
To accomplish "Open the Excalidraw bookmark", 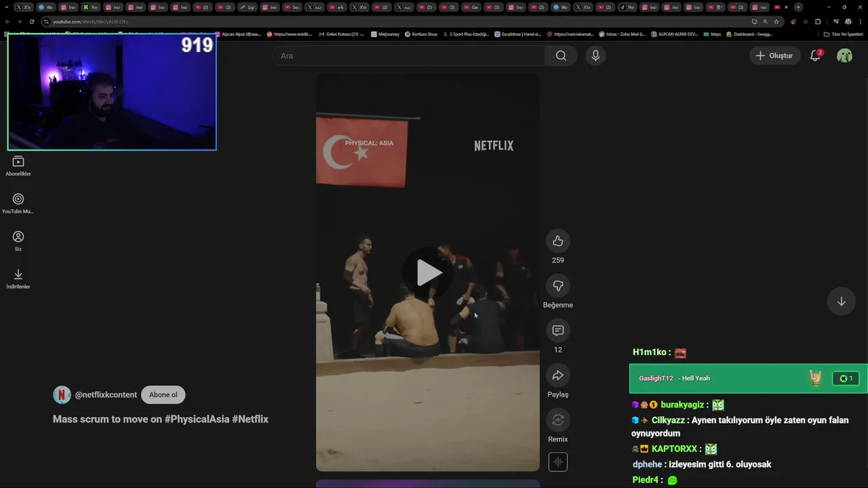I will pyautogui.click(x=517, y=34).
